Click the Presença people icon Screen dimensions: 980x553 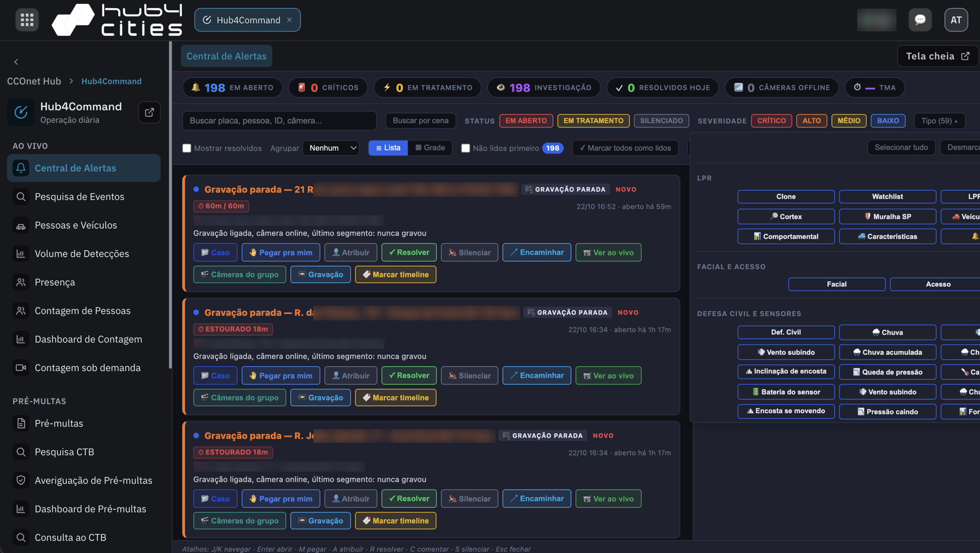click(21, 282)
